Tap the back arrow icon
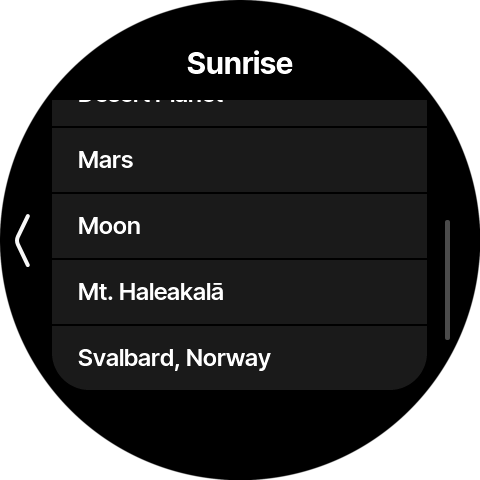This screenshot has height=480, width=480. tap(22, 240)
